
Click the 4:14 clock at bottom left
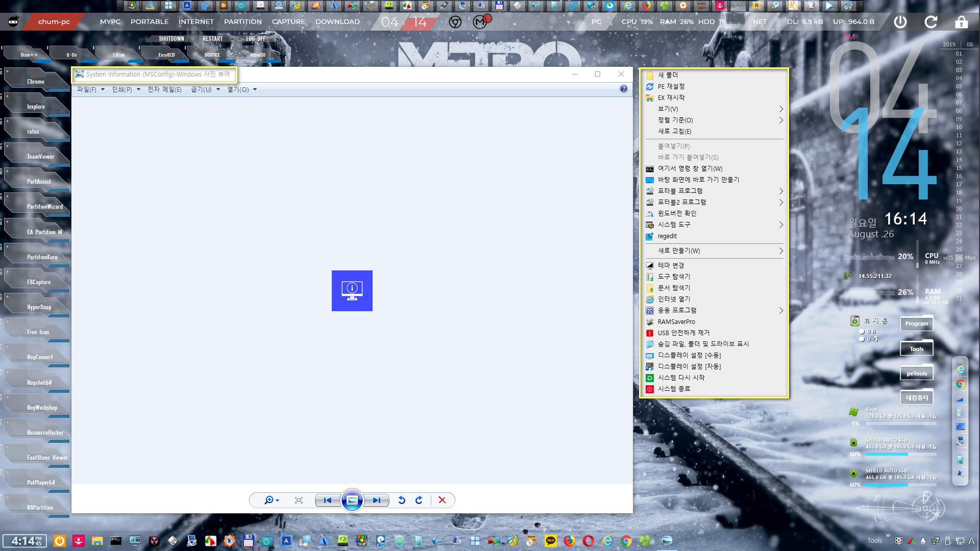pyautogui.click(x=25, y=541)
